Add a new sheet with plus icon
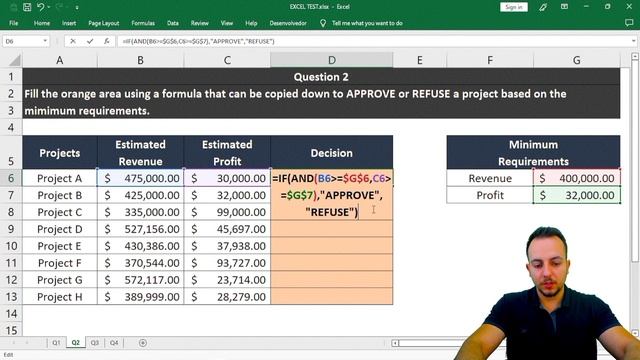This screenshot has height=360, width=640. pyautogui.click(x=142, y=343)
